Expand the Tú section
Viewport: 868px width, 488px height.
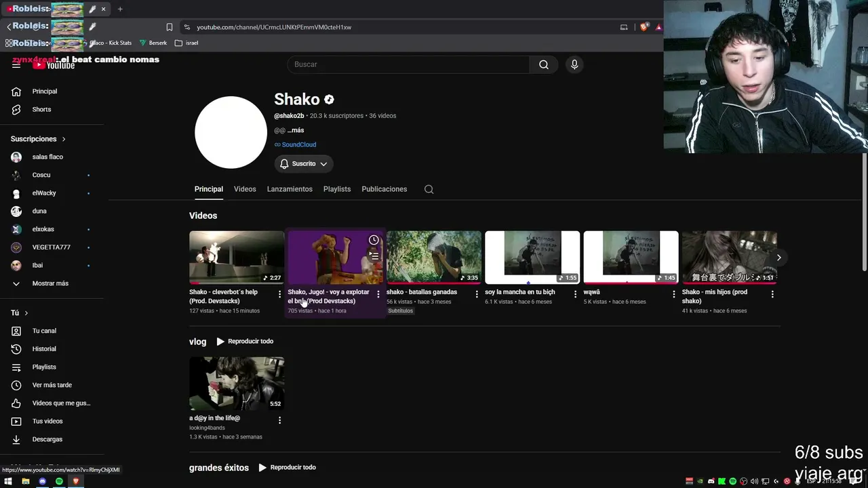(20, 313)
